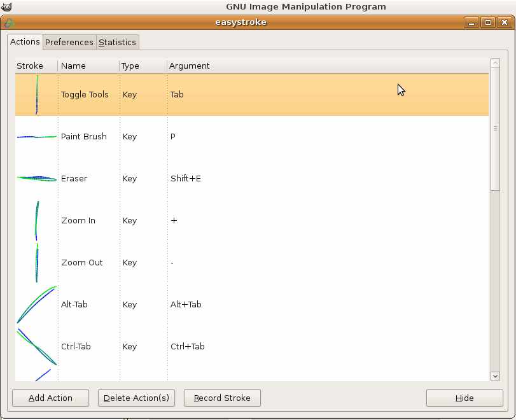Sort by the Type column header
The height and width of the screenshot is (420, 516).
[143, 66]
